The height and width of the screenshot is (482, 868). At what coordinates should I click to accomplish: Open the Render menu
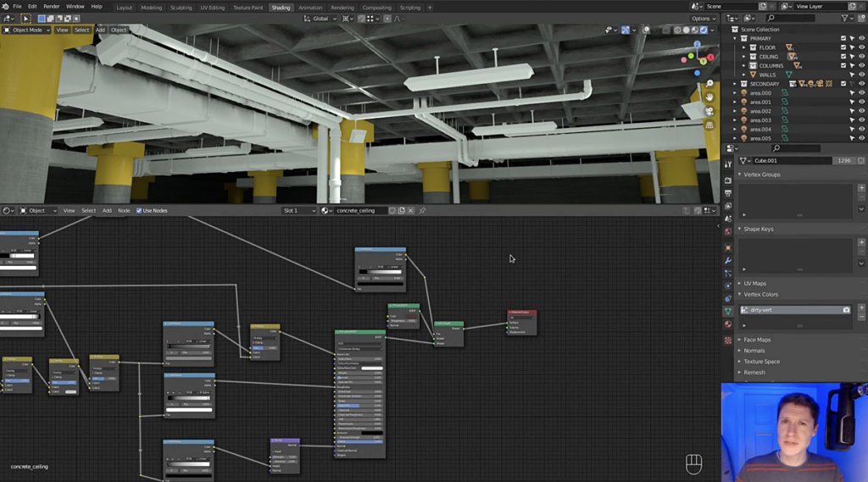click(x=52, y=7)
